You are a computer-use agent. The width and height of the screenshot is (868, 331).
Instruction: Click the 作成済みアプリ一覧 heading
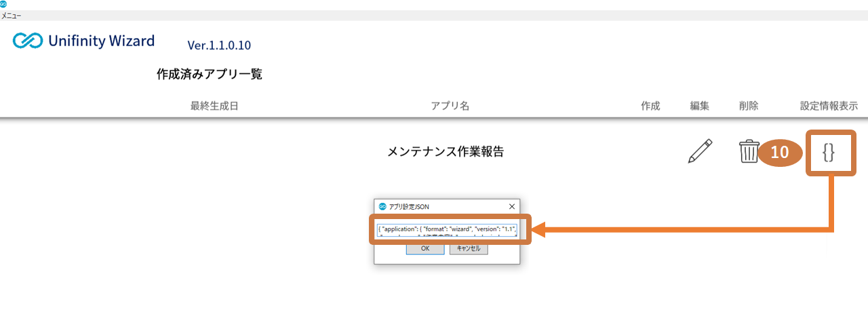(210, 75)
